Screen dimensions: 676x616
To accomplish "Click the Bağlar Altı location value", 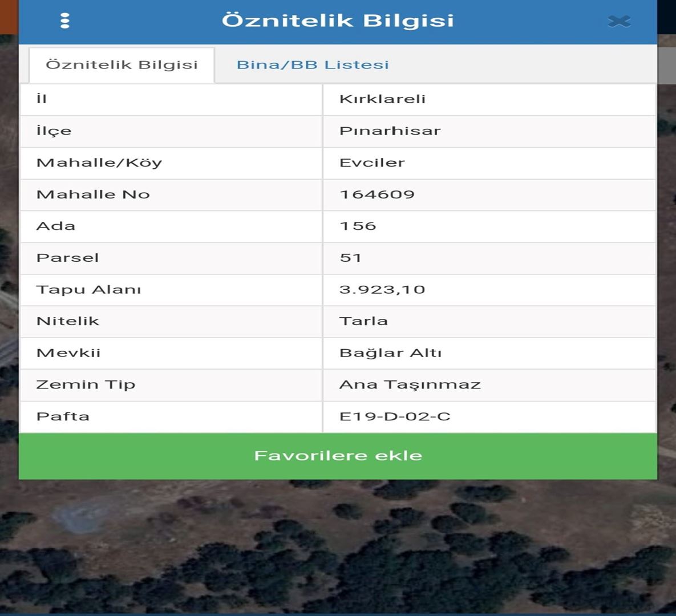I will pos(390,353).
